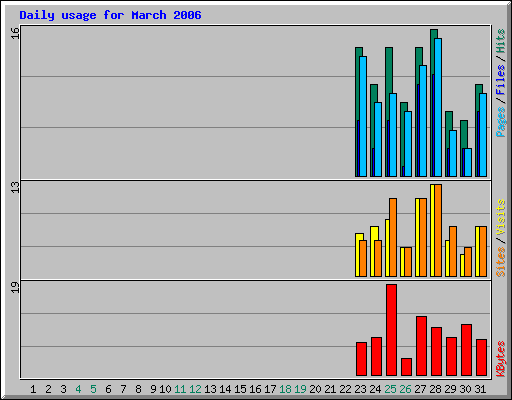512x400 pixels.
Task: Click the "Pages" legend label
Action: (500, 122)
